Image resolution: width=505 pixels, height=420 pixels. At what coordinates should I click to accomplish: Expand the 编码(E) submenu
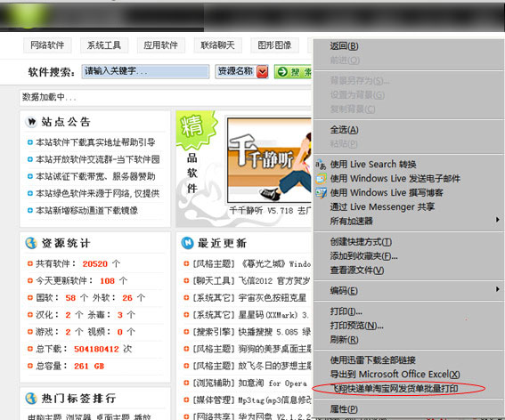tap(409, 291)
